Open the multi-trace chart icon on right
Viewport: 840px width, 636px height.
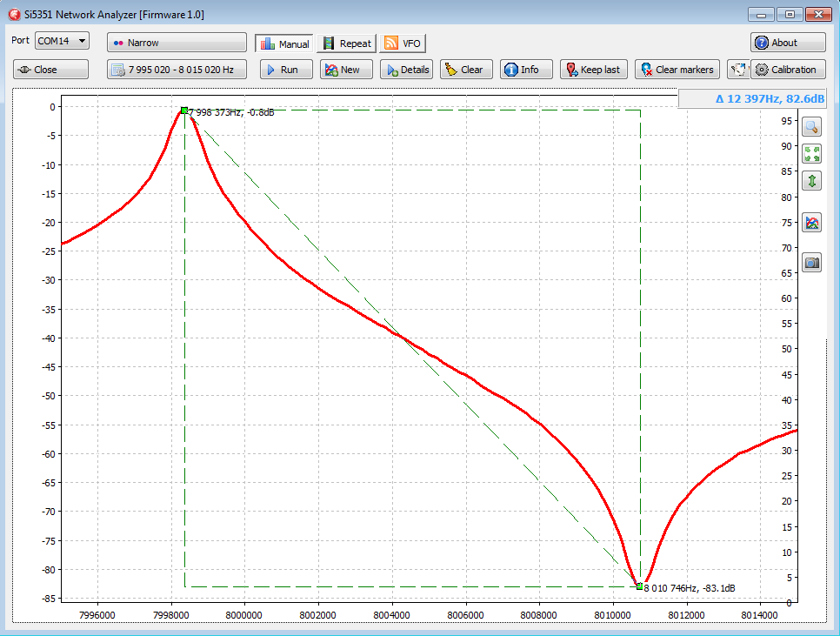click(x=811, y=223)
